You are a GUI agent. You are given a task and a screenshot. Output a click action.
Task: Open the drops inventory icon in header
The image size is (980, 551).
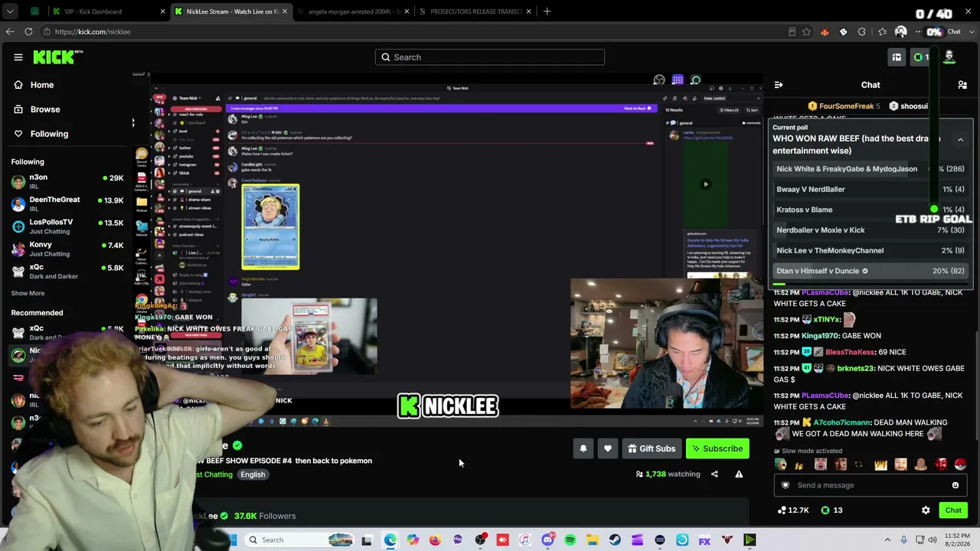897,57
